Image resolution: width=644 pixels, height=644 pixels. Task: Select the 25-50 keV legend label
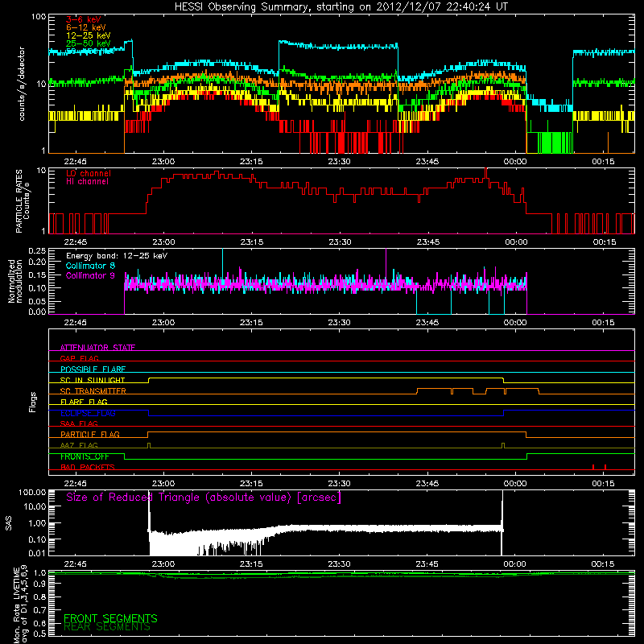click(x=89, y=43)
